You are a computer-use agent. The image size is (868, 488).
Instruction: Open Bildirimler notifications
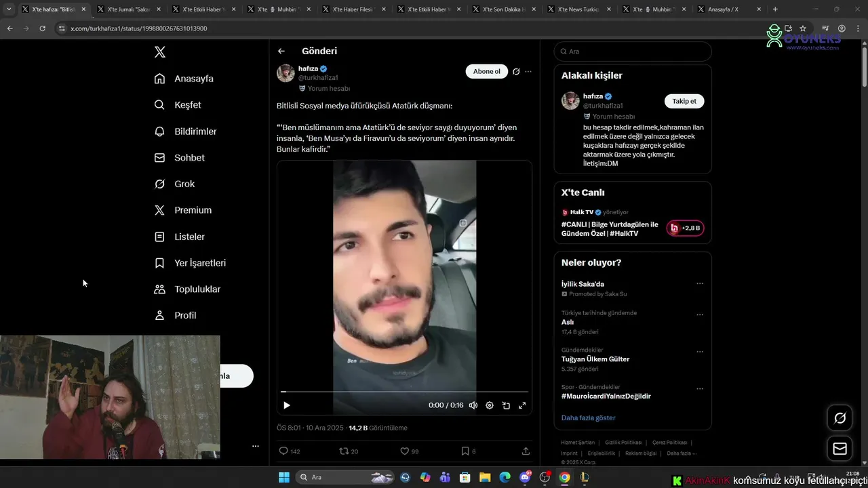coord(185,131)
